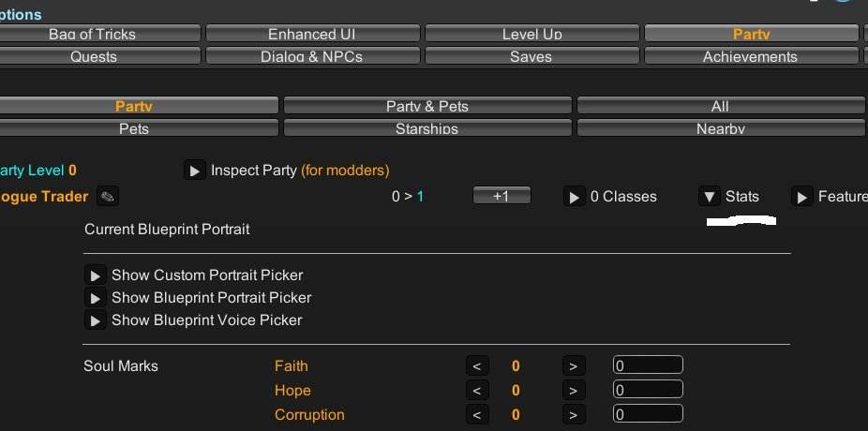Click the Faith value input field
The height and width of the screenshot is (431, 868).
(648, 365)
